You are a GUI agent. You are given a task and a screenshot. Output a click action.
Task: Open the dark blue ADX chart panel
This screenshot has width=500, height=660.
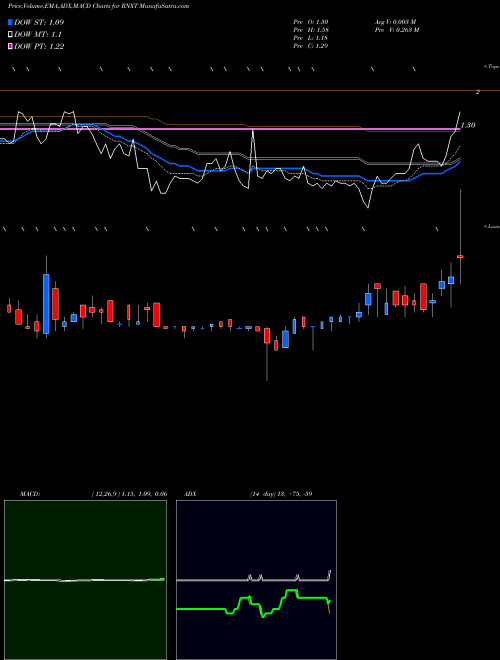point(256,580)
